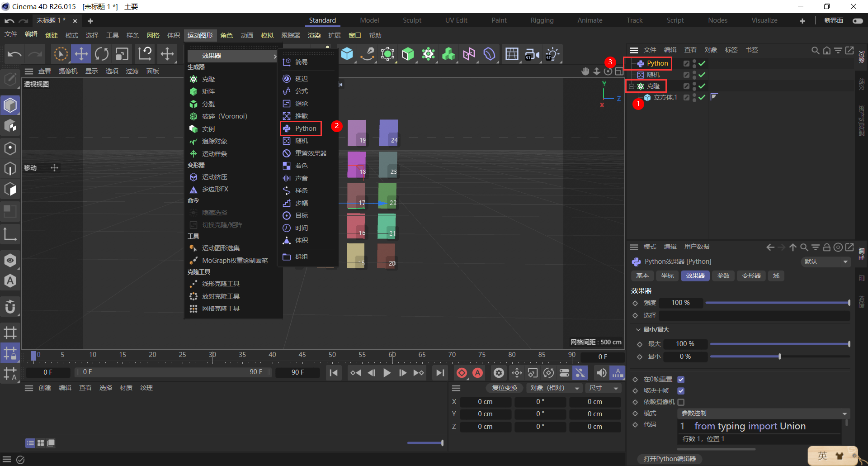The height and width of the screenshot is (466, 868).
Task: Go to the start of the animation
Action: (334, 373)
